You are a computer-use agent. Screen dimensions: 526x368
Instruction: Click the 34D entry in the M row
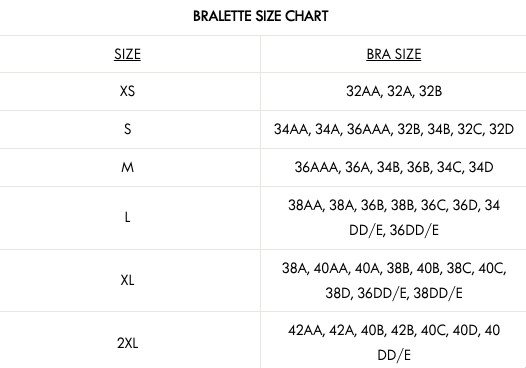pos(481,167)
